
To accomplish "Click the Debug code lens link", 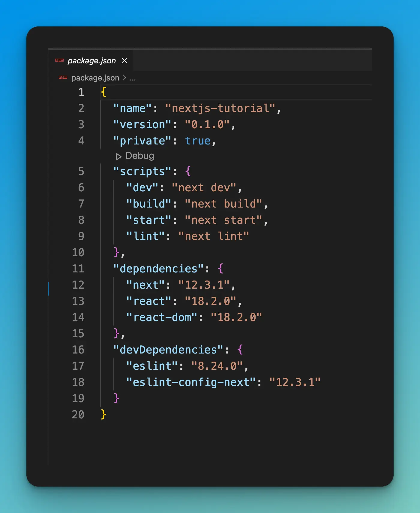I will [x=139, y=156].
